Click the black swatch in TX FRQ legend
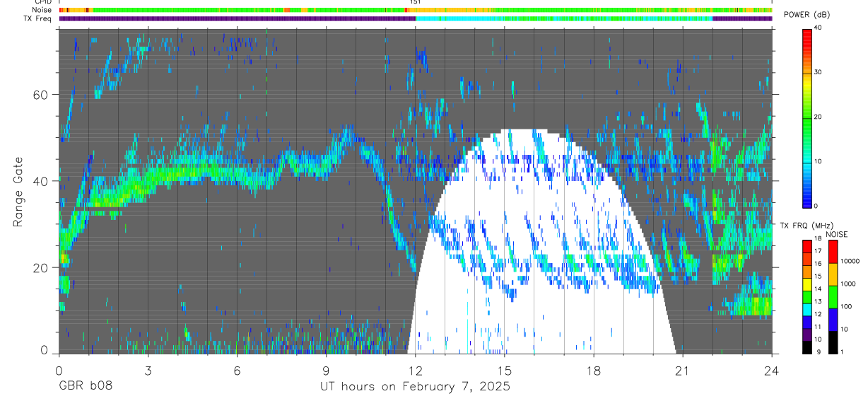The width and height of the screenshot is (868, 401). click(x=807, y=347)
